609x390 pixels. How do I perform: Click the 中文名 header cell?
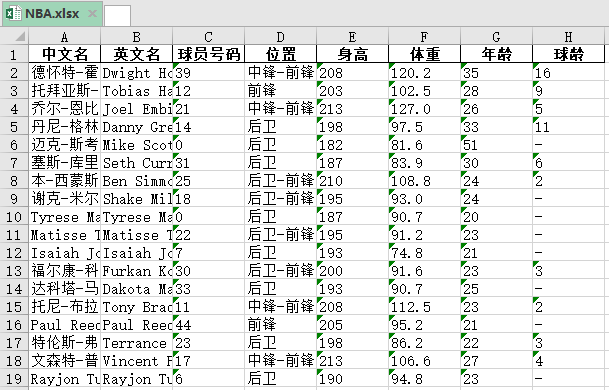coord(64,54)
